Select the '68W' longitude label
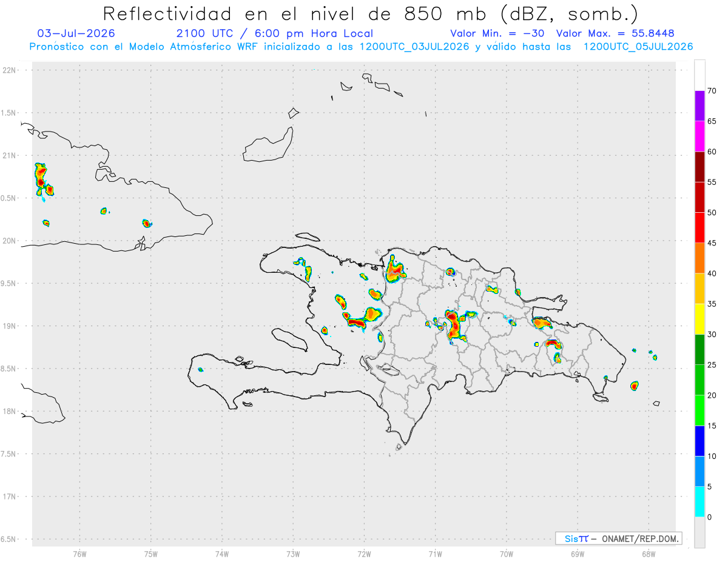 click(x=649, y=554)
